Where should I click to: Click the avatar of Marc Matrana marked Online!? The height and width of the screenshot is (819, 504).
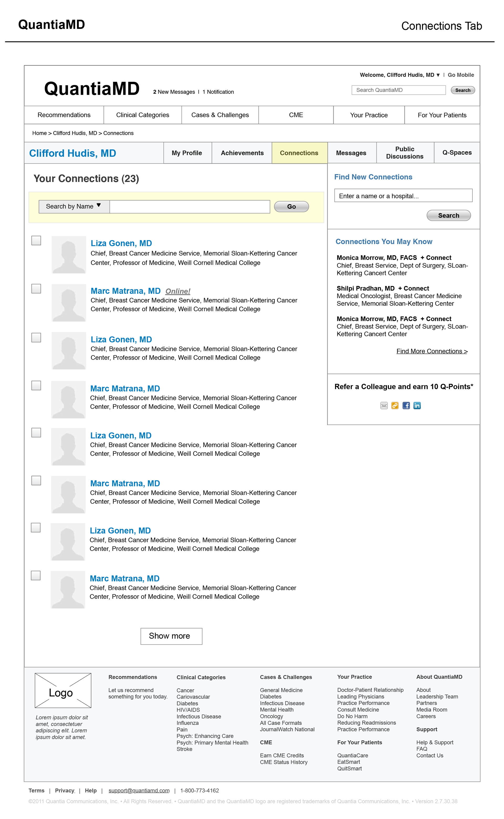pos(69,303)
